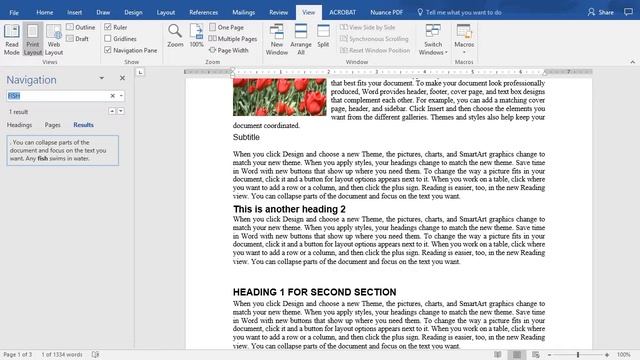Open search options dropdown arrow
640x360 pixels.
121,96
